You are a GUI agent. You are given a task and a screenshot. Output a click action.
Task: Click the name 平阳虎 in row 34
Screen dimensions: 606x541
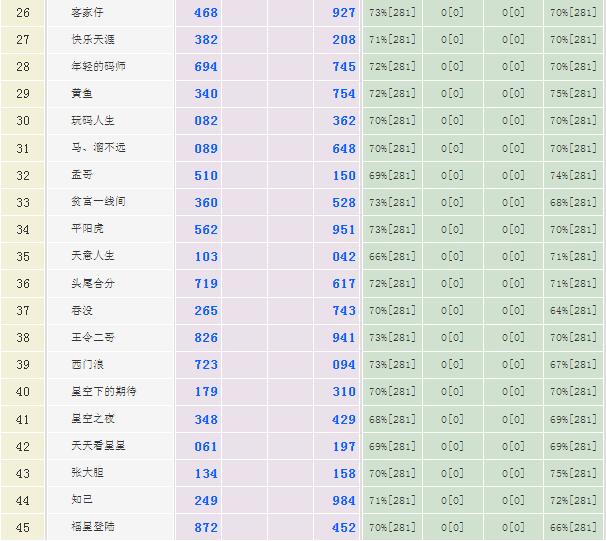tap(86, 229)
